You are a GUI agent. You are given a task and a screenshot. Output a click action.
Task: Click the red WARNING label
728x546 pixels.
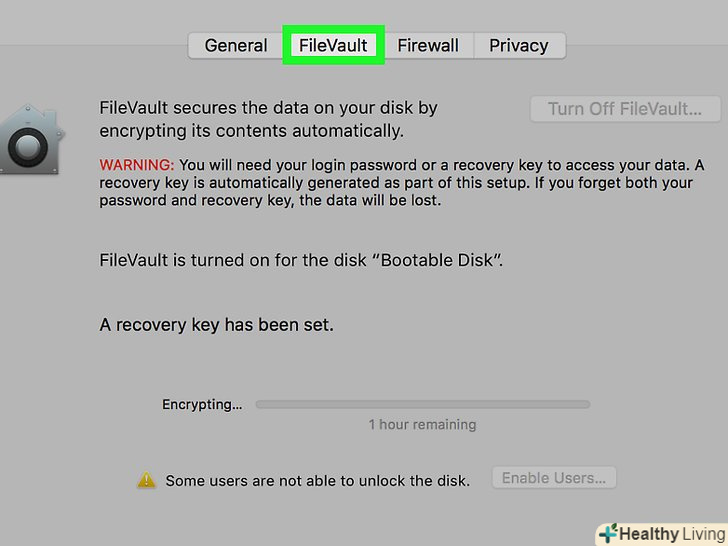[x=136, y=165]
